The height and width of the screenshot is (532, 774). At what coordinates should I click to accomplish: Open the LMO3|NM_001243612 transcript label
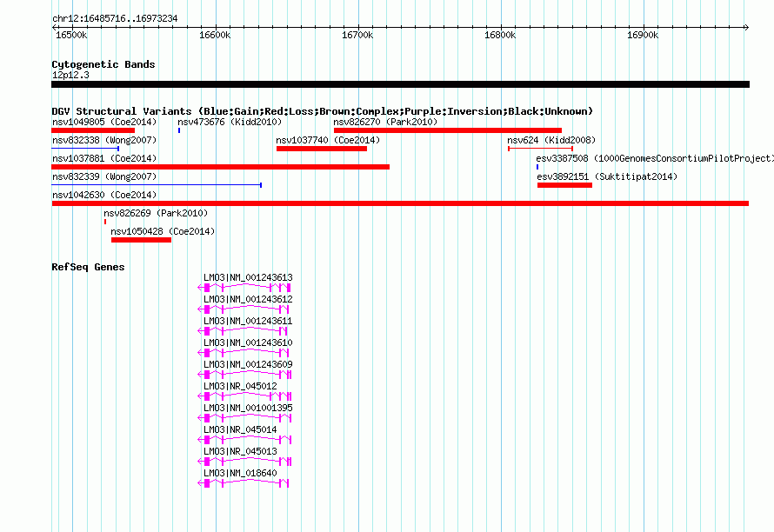click(248, 300)
